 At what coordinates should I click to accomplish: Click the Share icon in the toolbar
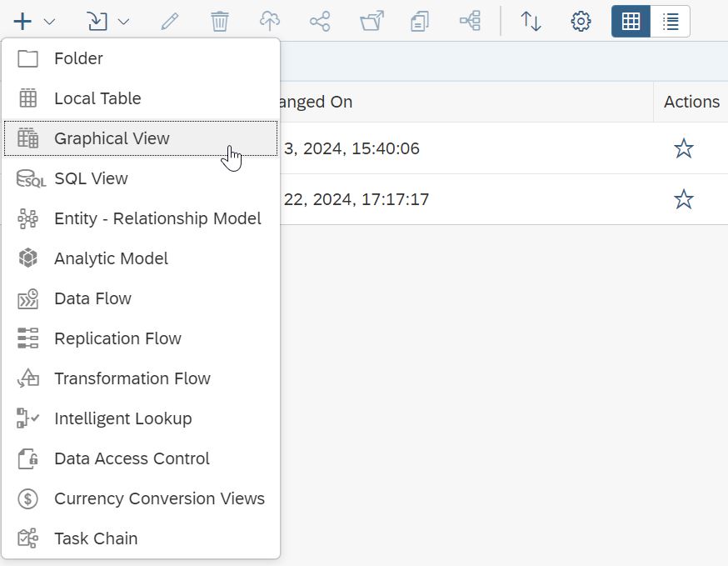point(320,21)
